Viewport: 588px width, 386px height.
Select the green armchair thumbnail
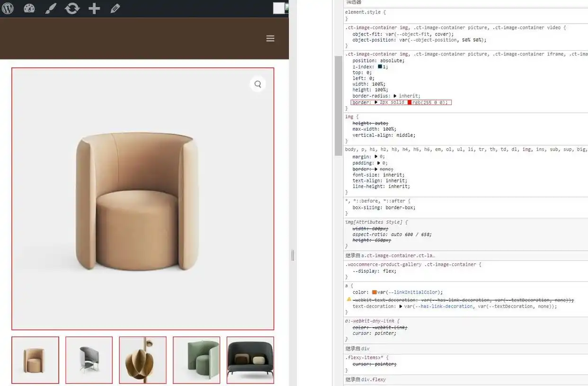[x=196, y=360]
